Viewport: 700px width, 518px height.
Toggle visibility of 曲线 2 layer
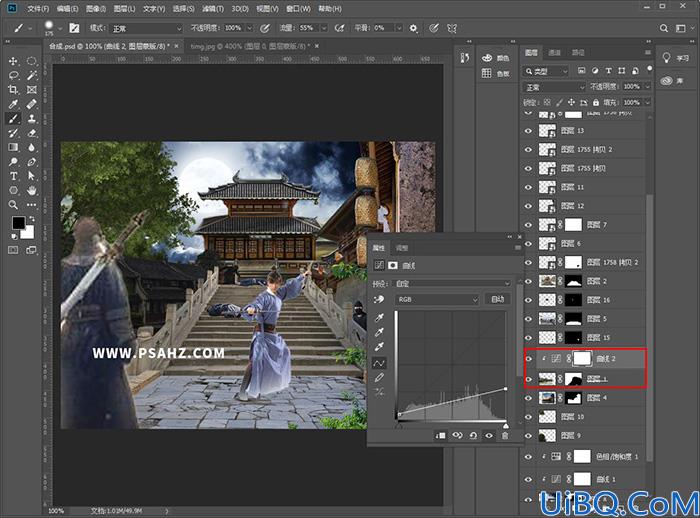[x=529, y=359]
